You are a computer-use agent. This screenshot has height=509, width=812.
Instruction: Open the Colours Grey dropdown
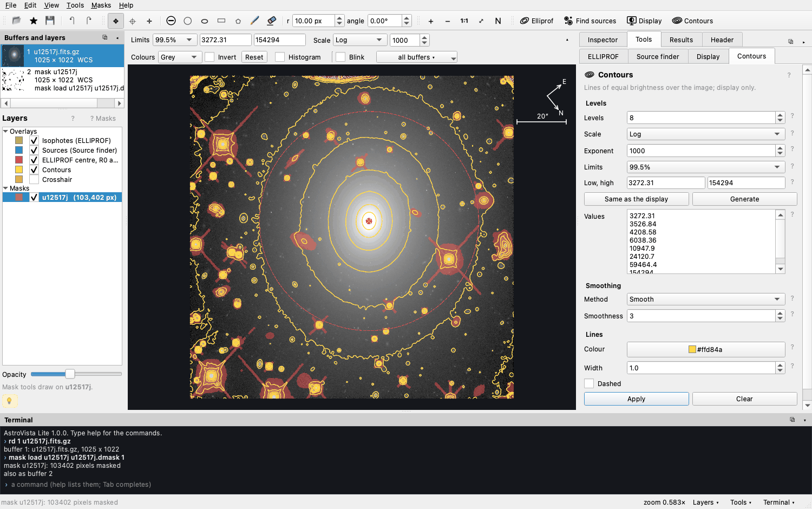click(x=180, y=57)
